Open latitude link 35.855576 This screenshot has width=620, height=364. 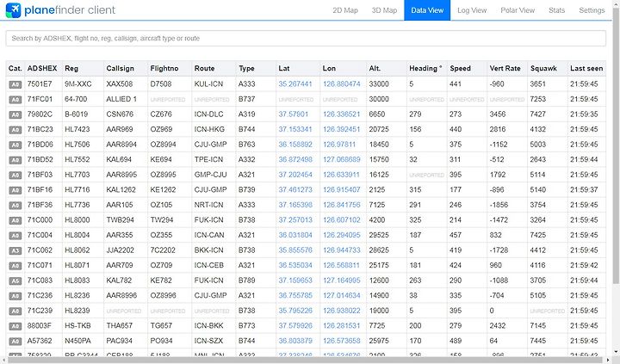click(295, 250)
